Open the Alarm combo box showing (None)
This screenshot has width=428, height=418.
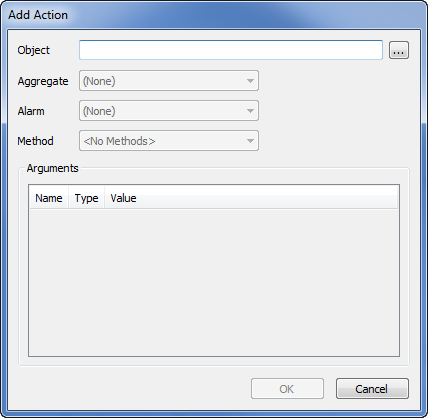pyautogui.click(x=169, y=111)
